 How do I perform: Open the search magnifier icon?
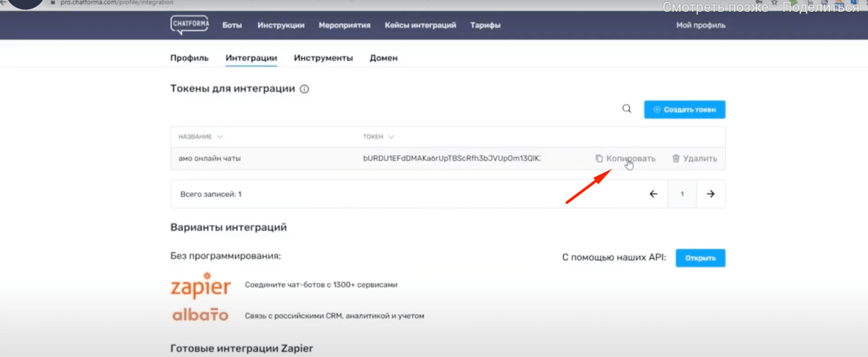tap(627, 109)
